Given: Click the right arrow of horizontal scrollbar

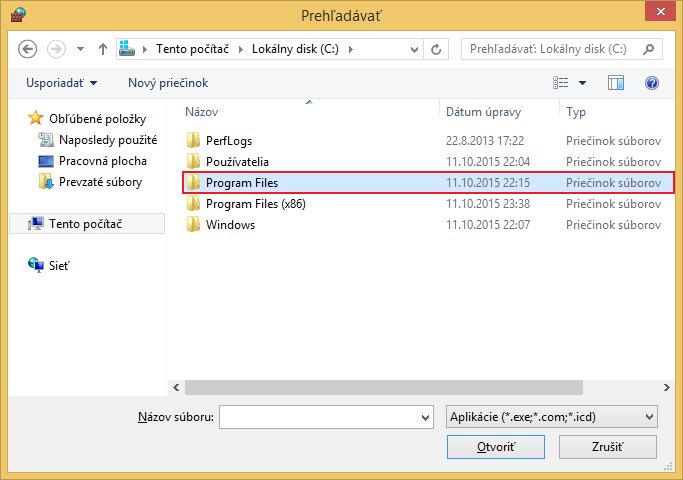Looking at the screenshot, I should click(x=666, y=387).
